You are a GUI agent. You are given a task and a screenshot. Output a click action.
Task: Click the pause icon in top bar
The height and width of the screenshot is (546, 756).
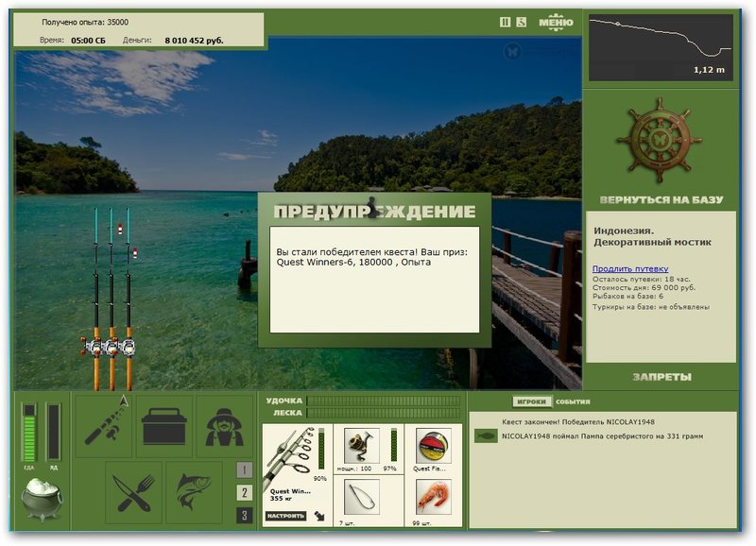click(505, 22)
